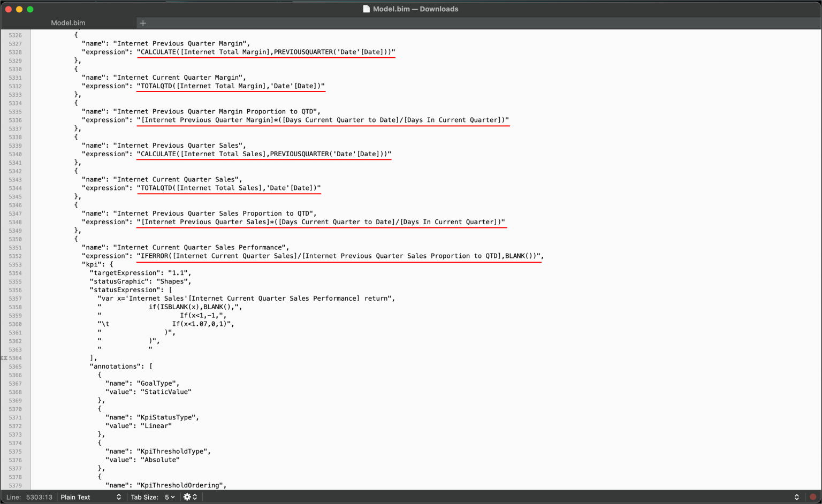The width and height of the screenshot is (822, 504).
Task: Open the gear bundle menu in status bar
Action: point(190,497)
